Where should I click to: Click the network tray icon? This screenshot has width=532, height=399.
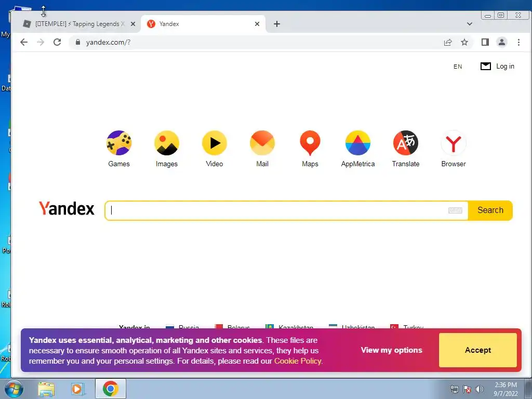coord(454,389)
